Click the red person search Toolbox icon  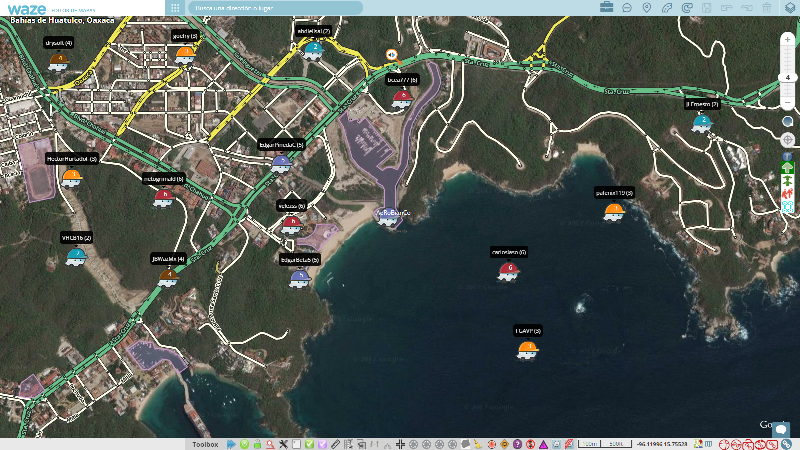coord(270,444)
